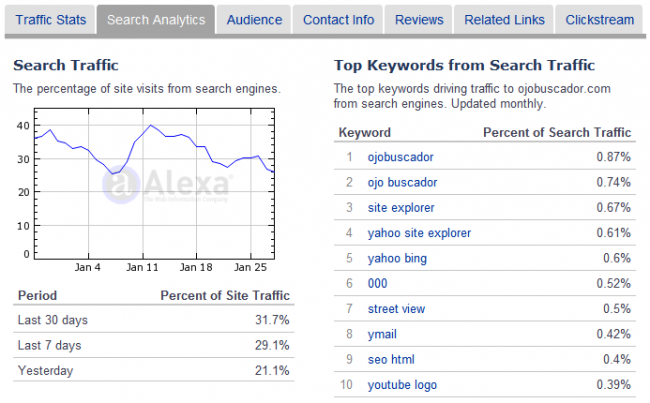View the Reviews tab
The width and height of the screenshot is (650, 403).
[x=419, y=20]
